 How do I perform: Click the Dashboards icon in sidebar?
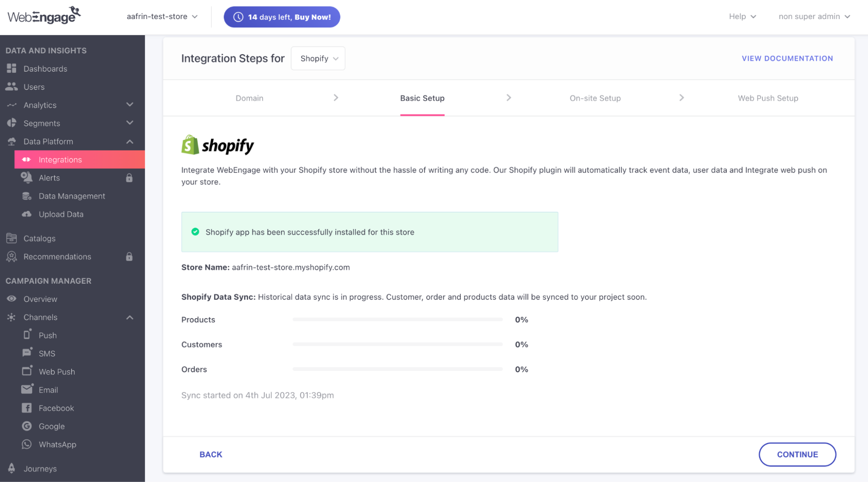[x=12, y=69]
